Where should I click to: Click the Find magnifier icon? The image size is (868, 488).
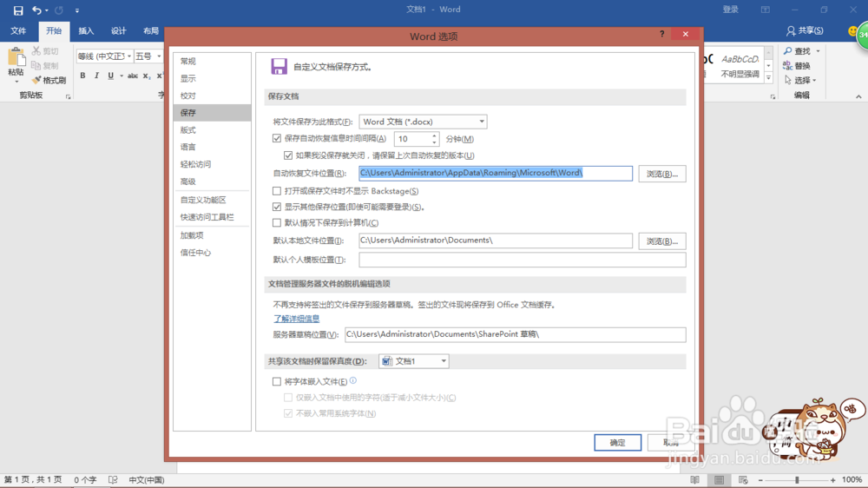[788, 51]
